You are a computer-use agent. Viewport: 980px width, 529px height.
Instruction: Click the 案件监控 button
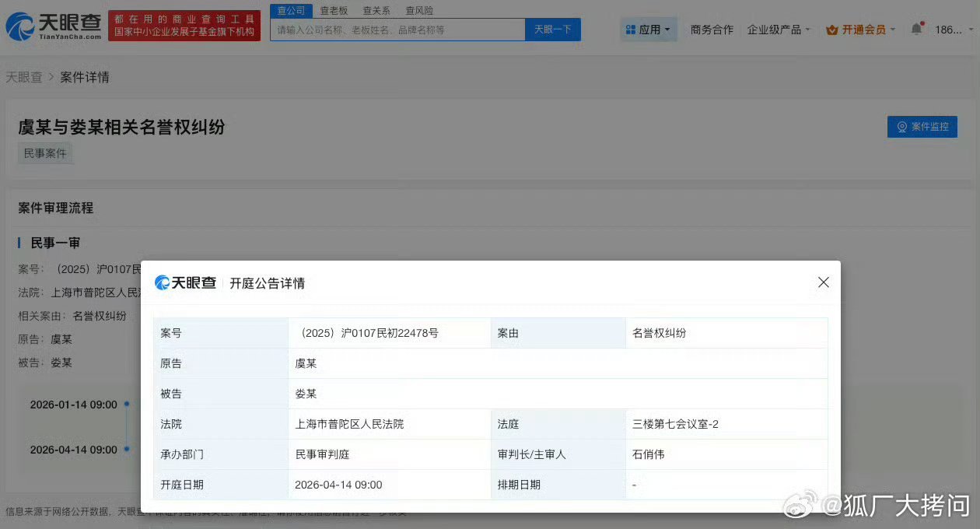click(922, 127)
